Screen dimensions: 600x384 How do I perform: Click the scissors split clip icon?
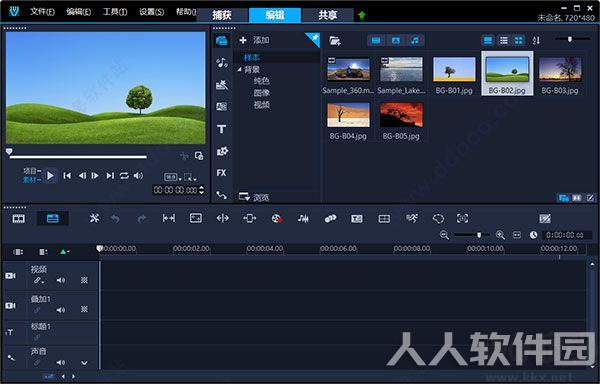184,156
